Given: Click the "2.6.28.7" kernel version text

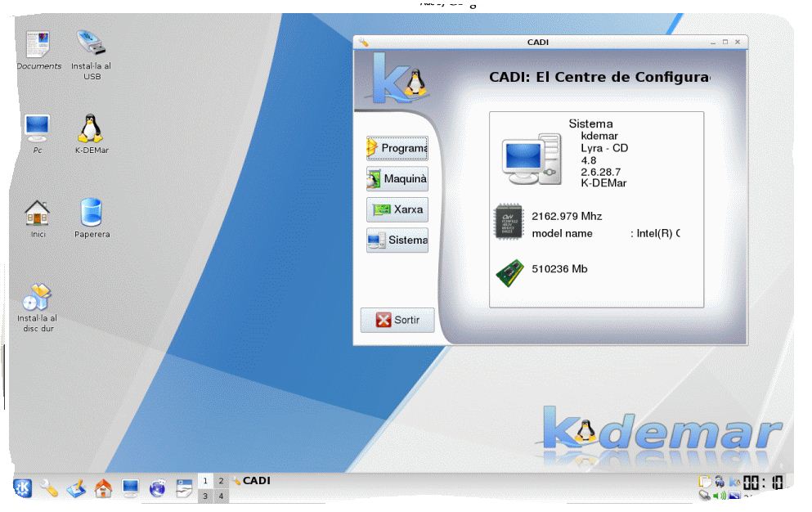Looking at the screenshot, I should [x=600, y=172].
